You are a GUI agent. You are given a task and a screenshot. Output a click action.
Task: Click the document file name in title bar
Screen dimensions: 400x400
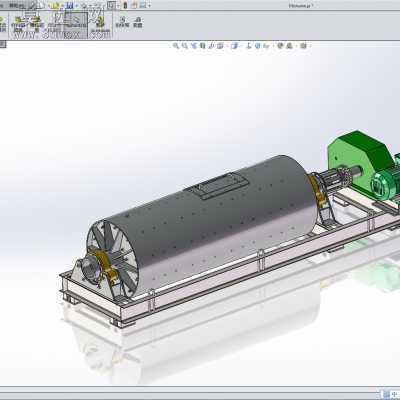301,6
